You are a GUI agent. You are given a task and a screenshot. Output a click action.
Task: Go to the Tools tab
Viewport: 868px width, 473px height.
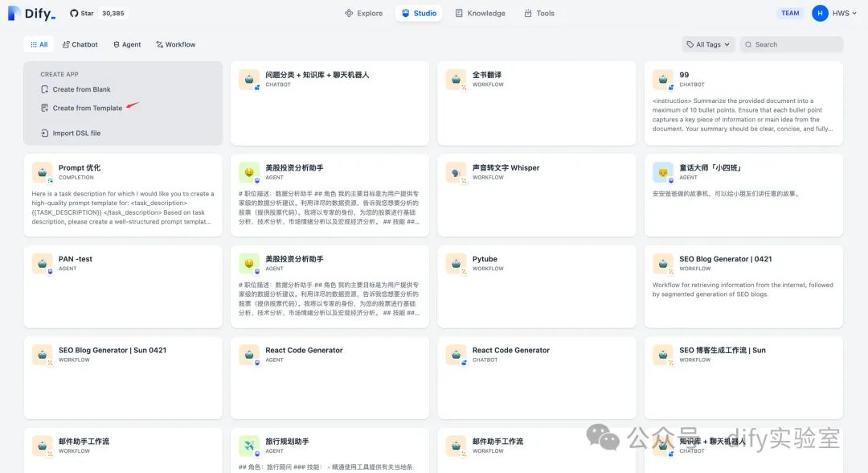point(539,13)
